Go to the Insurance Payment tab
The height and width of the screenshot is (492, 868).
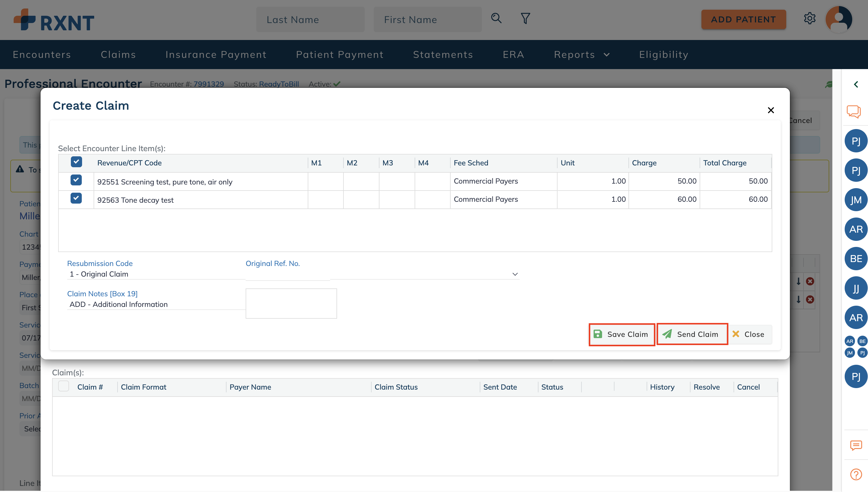pos(216,55)
